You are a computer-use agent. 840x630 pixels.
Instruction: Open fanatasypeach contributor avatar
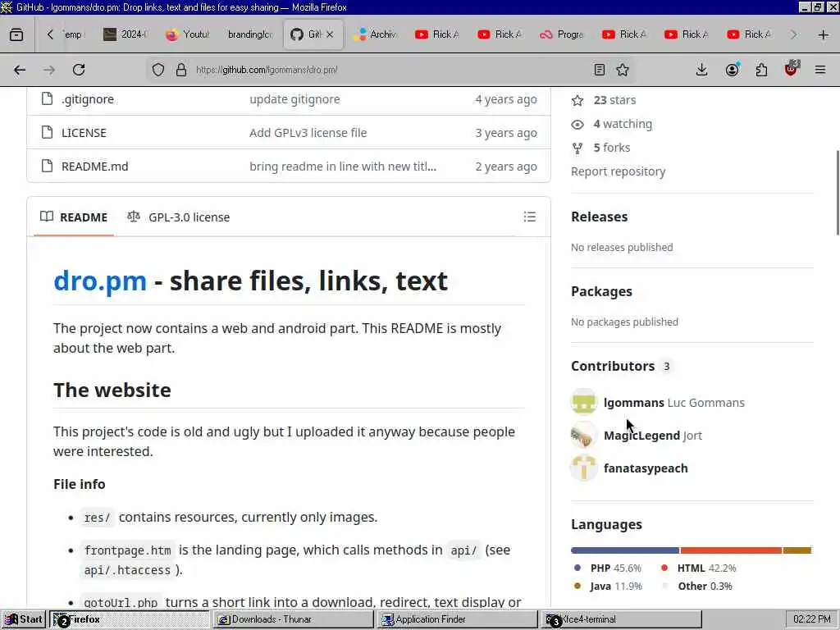pos(584,468)
